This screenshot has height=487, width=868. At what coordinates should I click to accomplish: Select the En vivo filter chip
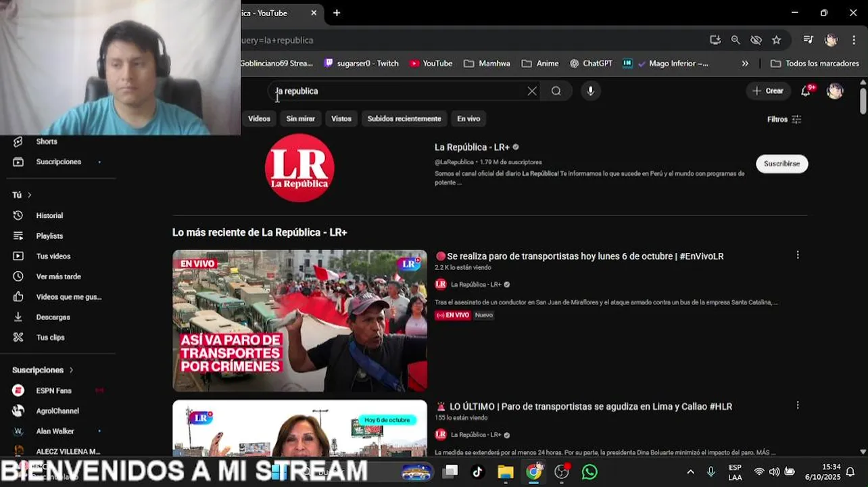(x=468, y=118)
